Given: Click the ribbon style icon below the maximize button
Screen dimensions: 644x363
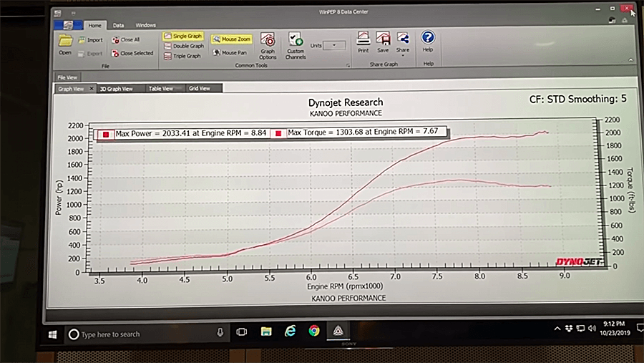Looking at the screenshot, I should coord(612,20).
